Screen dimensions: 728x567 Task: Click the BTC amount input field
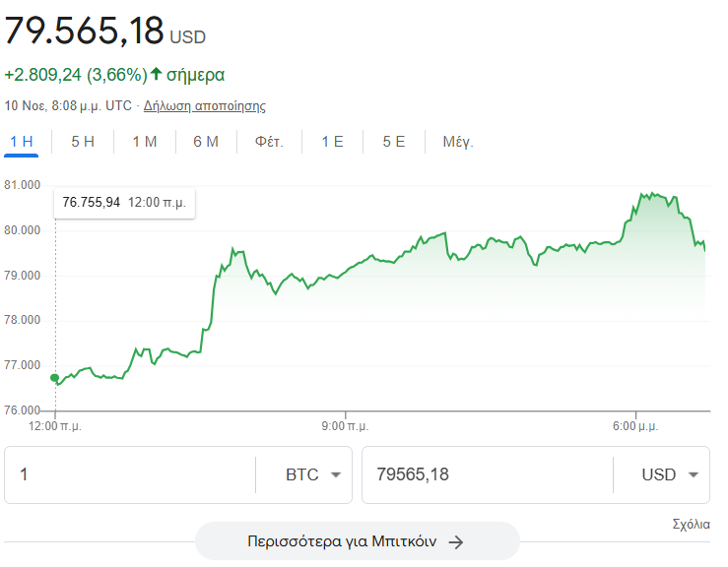coord(128,474)
